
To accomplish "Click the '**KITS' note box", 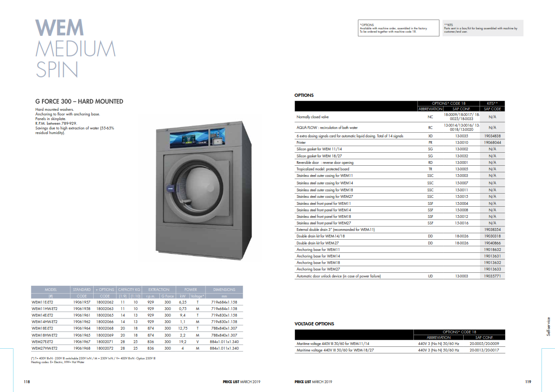I will click(482, 28).
